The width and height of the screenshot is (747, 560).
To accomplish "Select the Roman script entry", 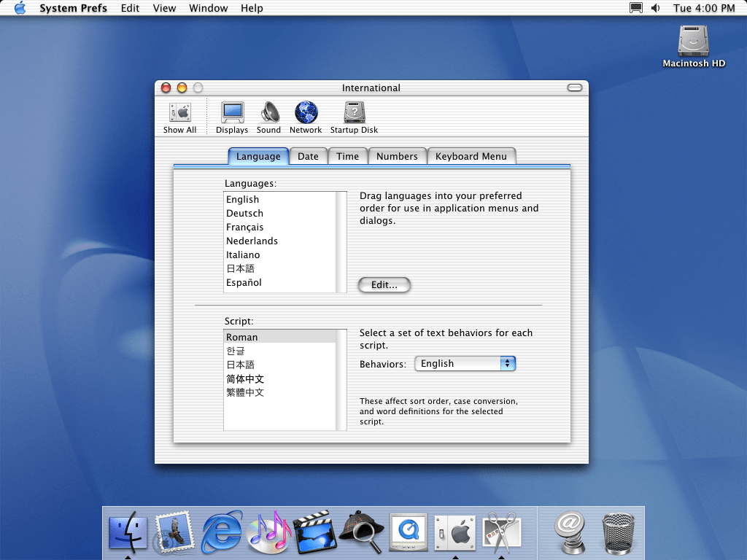I will point(242,338).
